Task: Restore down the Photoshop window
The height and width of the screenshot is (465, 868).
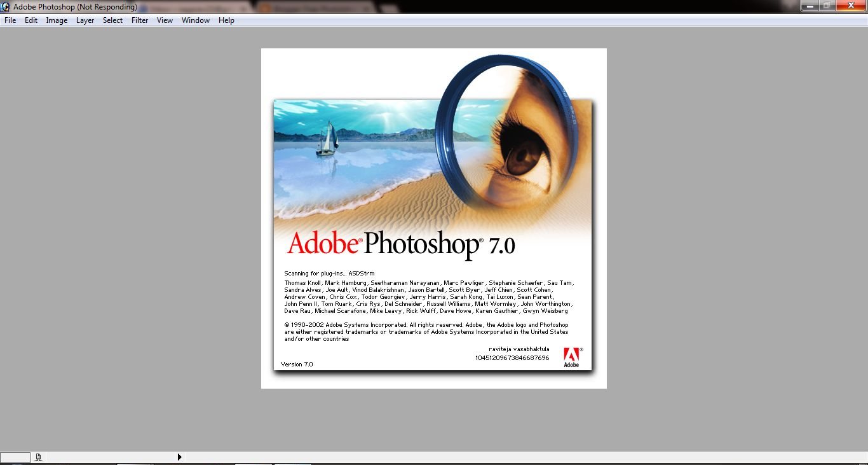Action: coord(827,6)
